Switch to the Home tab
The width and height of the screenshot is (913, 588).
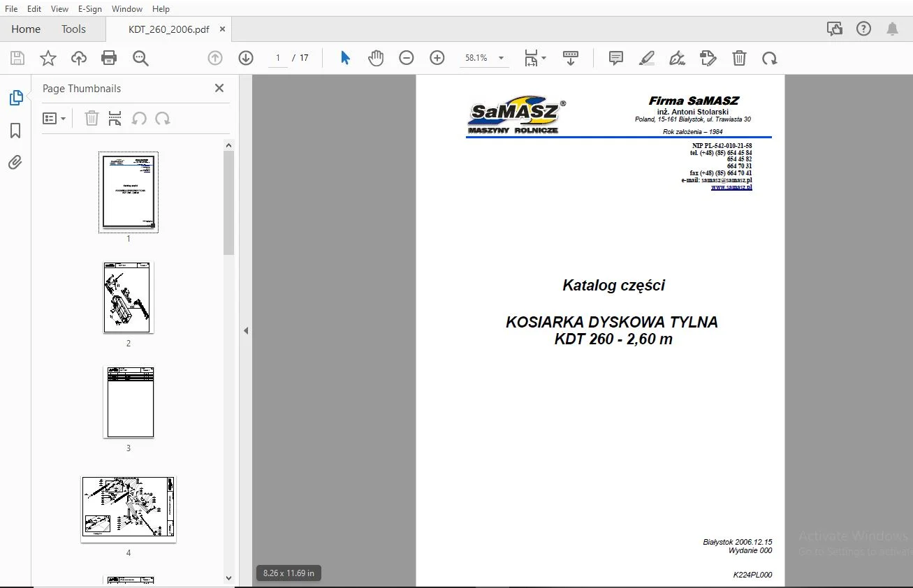(26, 29)
